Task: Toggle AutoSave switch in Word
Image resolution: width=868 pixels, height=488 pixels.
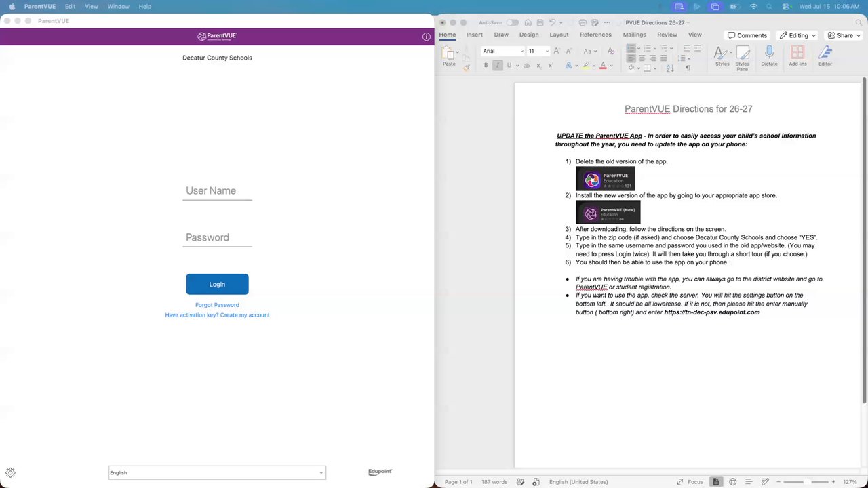Action: tap(512, 22)
